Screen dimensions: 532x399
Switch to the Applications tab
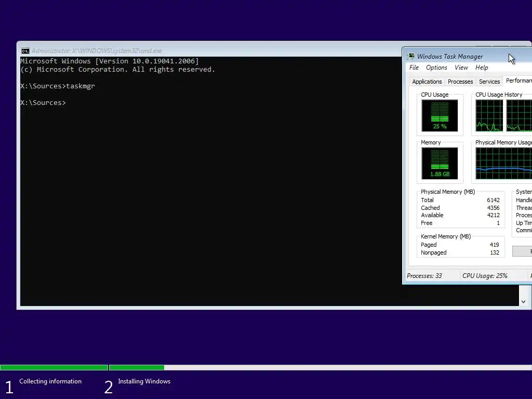427,82
